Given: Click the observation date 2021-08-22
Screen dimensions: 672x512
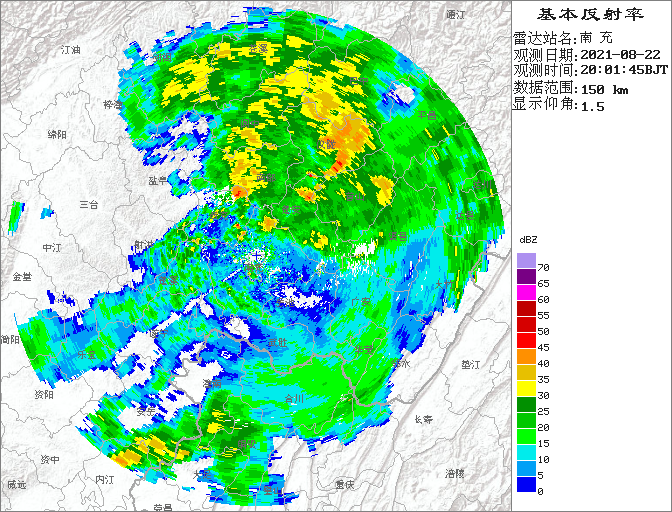Looking at the screenshot, I should click(620, 54).
